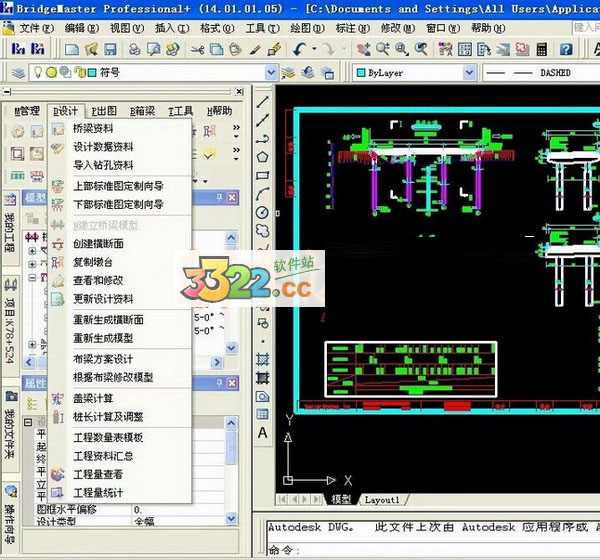
Task: Select the Circle draw tool
Action: (x=262, y=212)
